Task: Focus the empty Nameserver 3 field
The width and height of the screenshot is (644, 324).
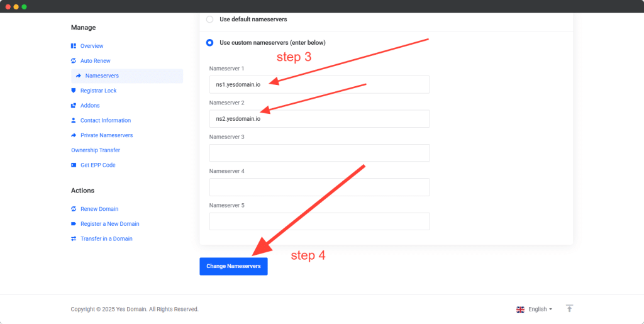Action: pos(319,153)
